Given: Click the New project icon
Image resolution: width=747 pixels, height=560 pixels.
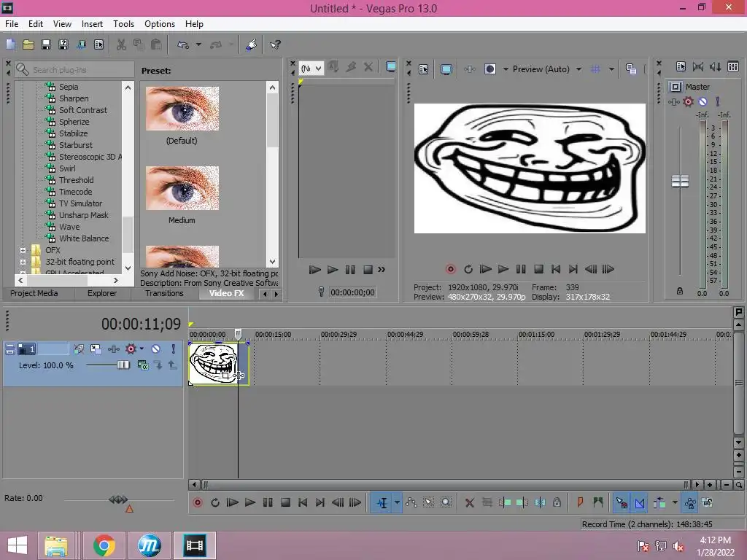Looking at the screenshot, I should pos(10,44).
